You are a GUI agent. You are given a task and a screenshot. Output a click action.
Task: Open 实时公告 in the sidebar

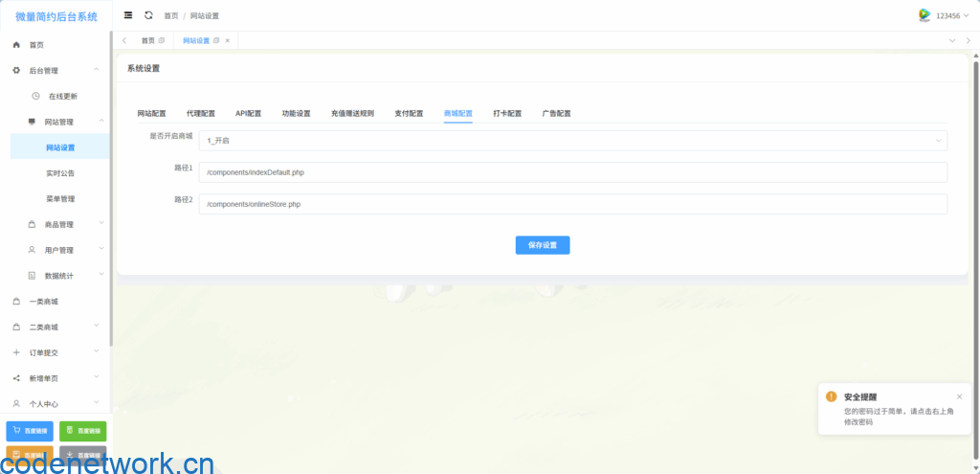pyautogui.click(x=60, y=173)
